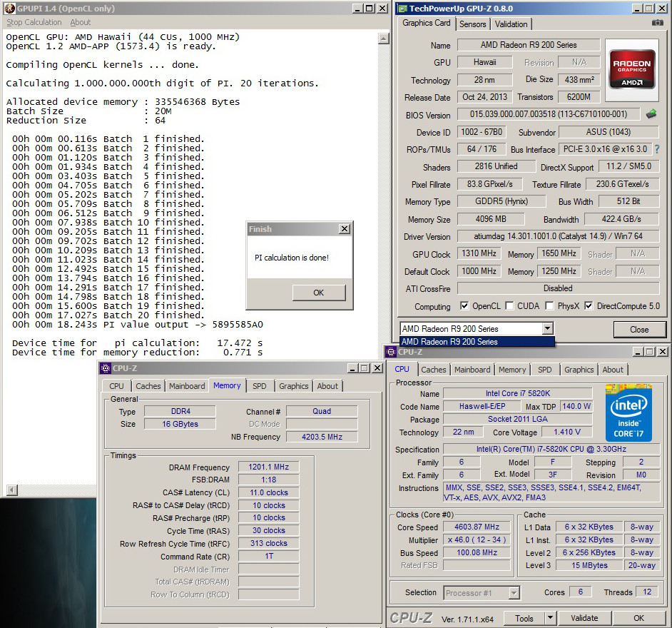Open the GPU selection dropdown in GPU-Z
Screen dimensions: 672x628
click(x=547, y=329)
